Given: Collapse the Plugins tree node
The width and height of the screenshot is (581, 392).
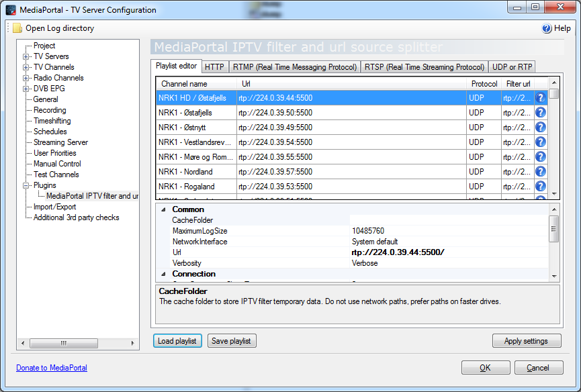Looking at the screenshot, I should 26,185.
